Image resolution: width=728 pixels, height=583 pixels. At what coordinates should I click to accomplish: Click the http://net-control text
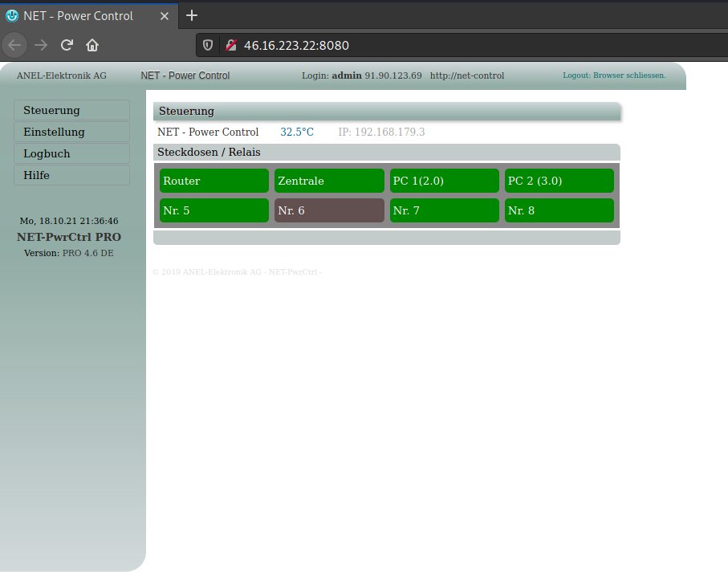click(466, 75)
